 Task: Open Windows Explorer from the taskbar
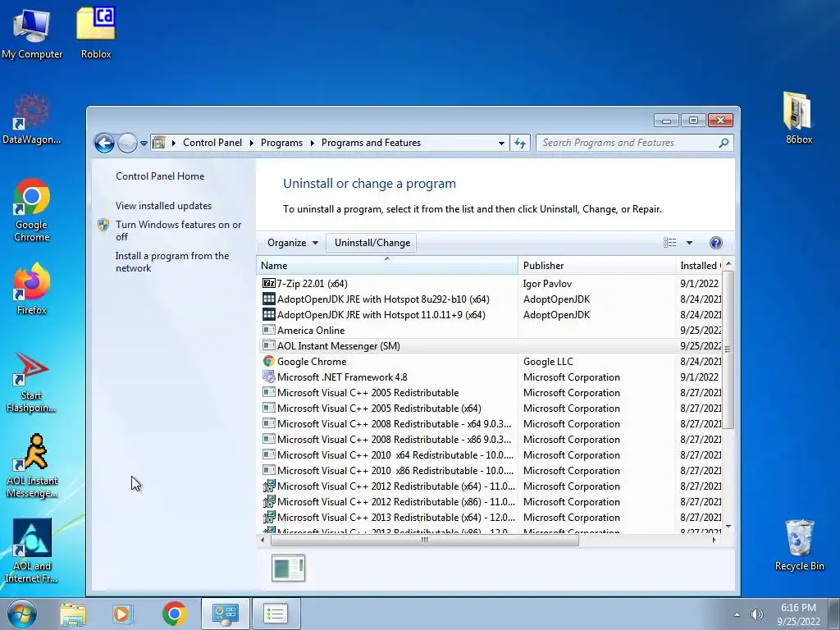(x=73, y=614)
